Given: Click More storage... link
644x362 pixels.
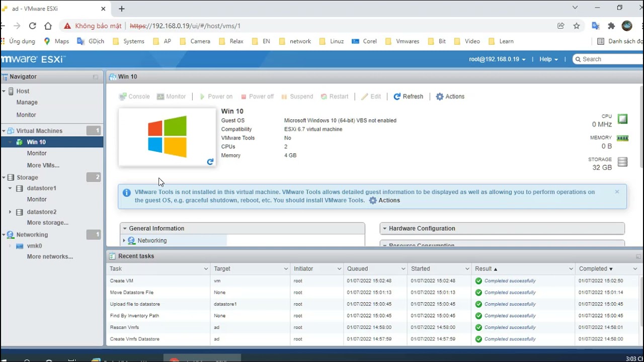Looking at the screenshot, I should [x=47, y=222].
